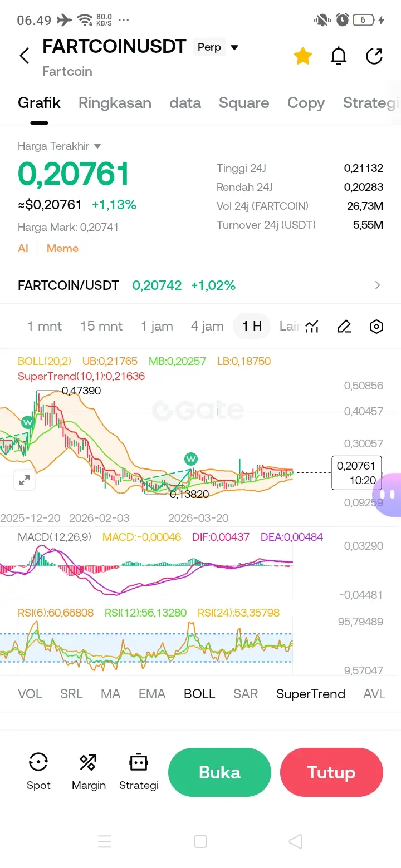Viewport: 401px width, 868px height.
Task: Tap the W marker near 2026-03-20
Action: [191, 459]
